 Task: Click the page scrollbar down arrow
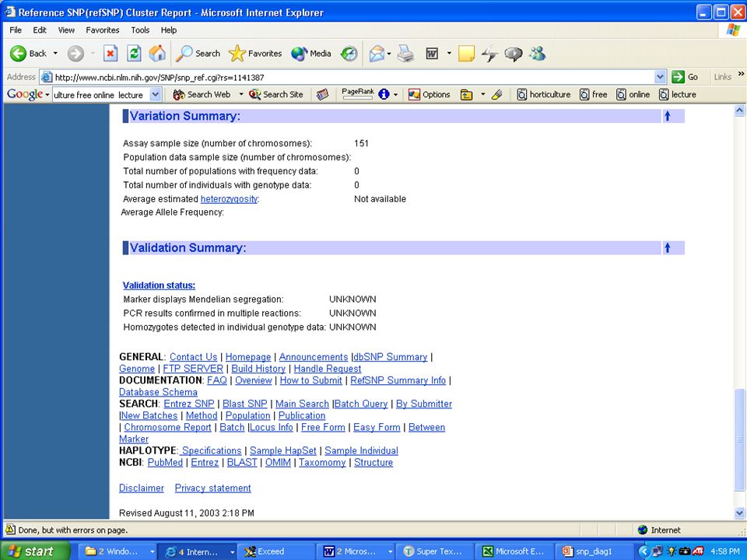(x=739, y=513)
